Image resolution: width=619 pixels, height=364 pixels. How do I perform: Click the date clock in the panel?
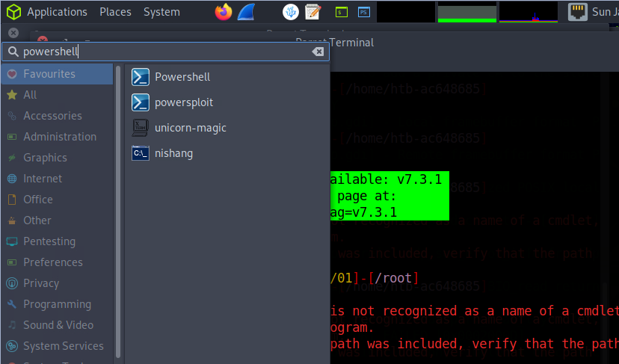(606, 12)
